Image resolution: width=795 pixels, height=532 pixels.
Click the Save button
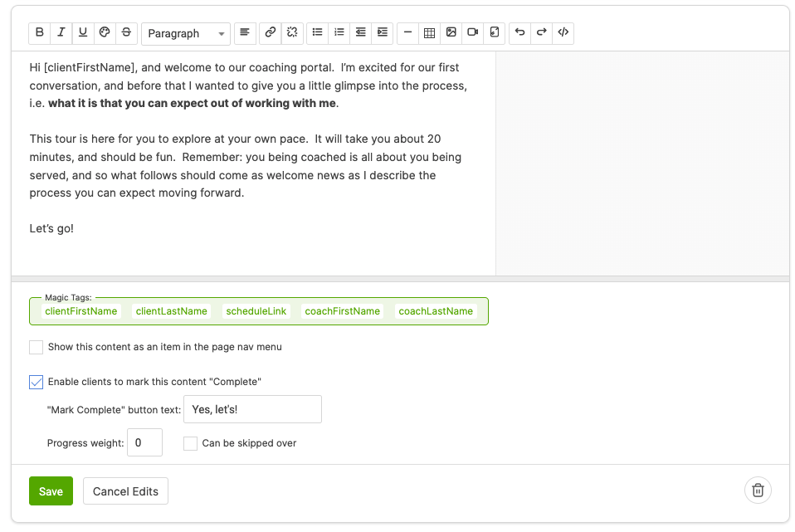51,491
